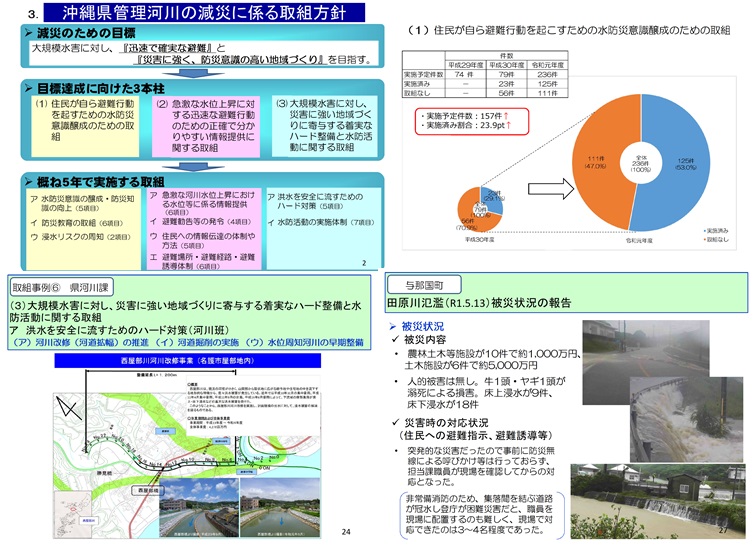Click the blue banner 西屋部川河川改修事業 (名護市屋部地内)
754x545 pixels.
[x=188, y=360]
